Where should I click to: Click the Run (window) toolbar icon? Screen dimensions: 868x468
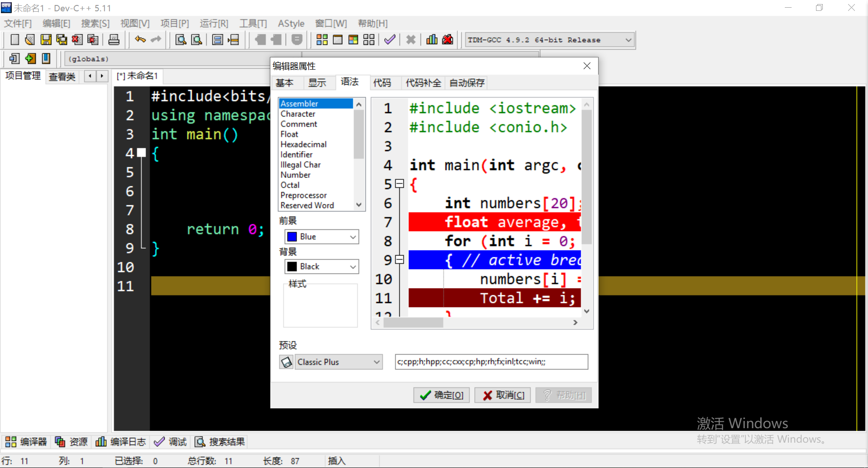click(x=338, y=40)
